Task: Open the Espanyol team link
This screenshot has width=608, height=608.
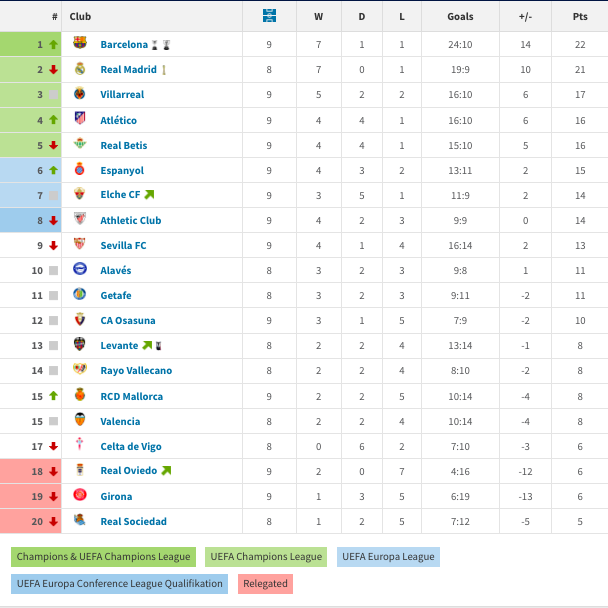Action: pyautogui.click(x=122, y=170)
